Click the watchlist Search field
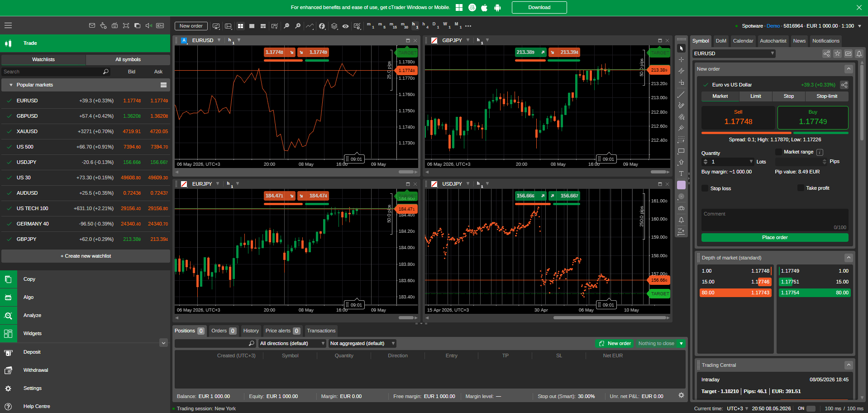This screenshot has width=868, height=413. [56, 72]
